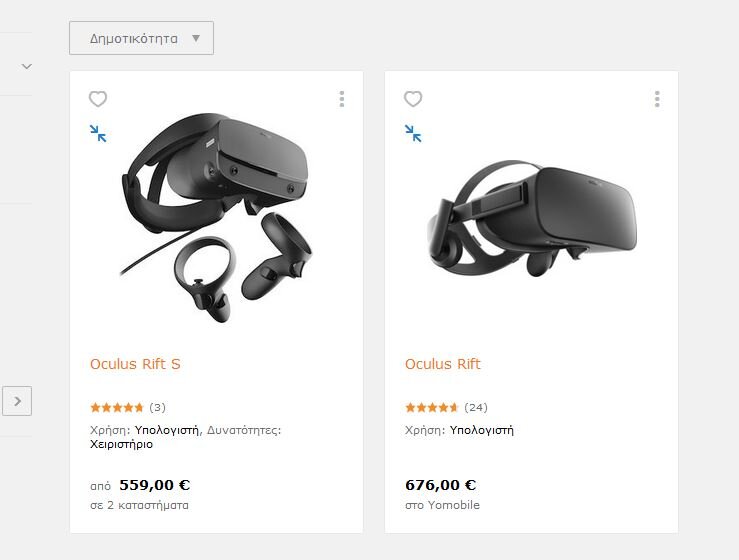Click the right arrow sidebar expand button
The image size is (739, 560).
click(x=17, y=401)
